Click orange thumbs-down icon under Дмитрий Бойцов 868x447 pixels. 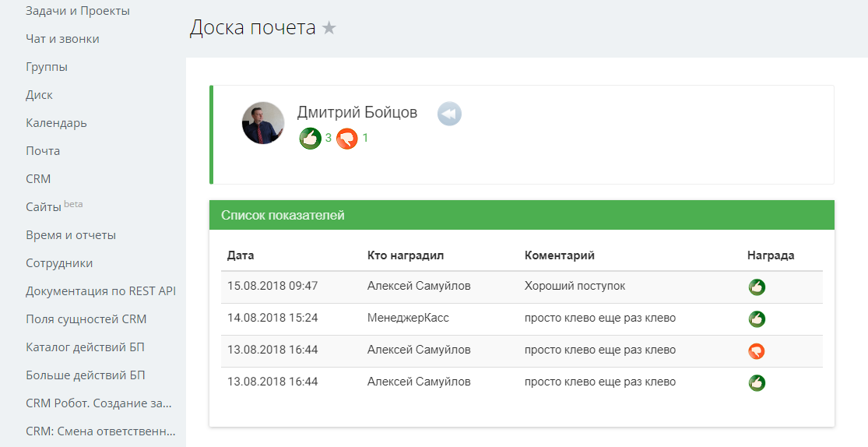[347, 139]
